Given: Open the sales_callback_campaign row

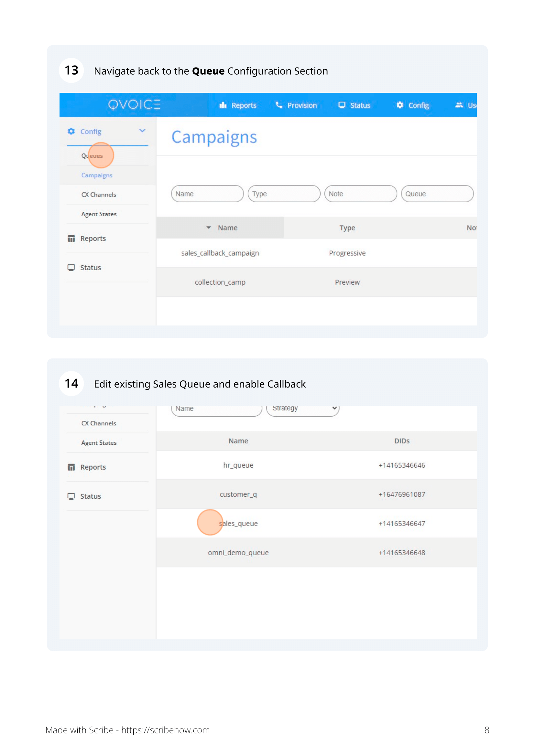Looking at the screenshot, I should [x=316, y=253].
